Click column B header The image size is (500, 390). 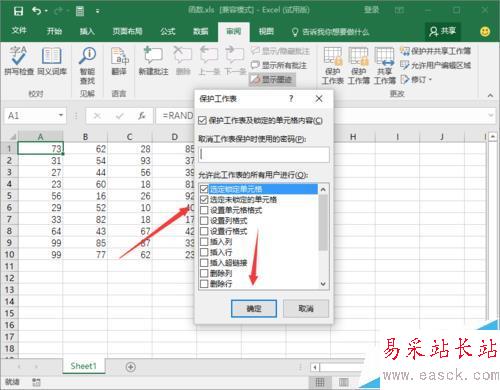[x=85, y=137]
